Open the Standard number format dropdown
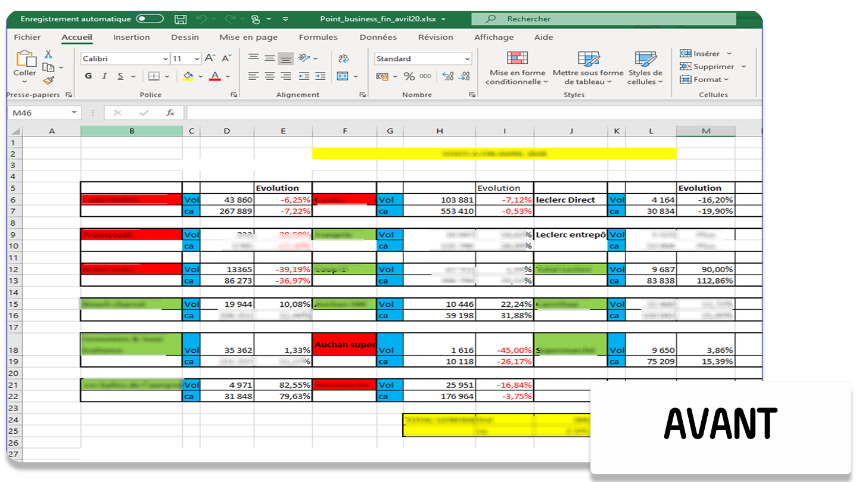 (x=467, y=58)
